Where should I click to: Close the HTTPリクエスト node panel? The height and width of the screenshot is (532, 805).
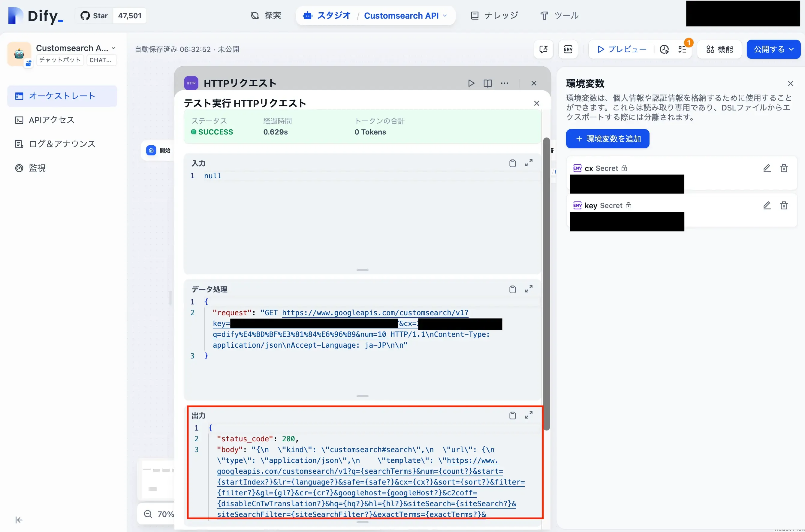[x=534, y=83]
